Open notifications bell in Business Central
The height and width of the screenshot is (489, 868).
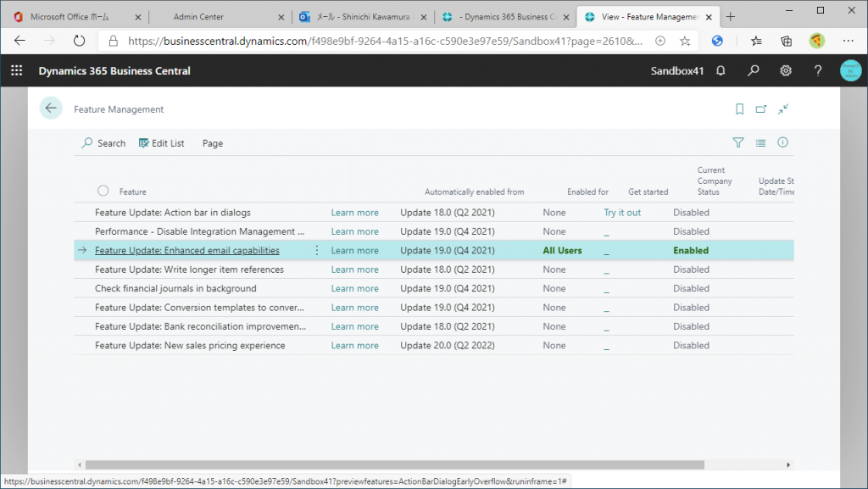click(x=721, y=71)
